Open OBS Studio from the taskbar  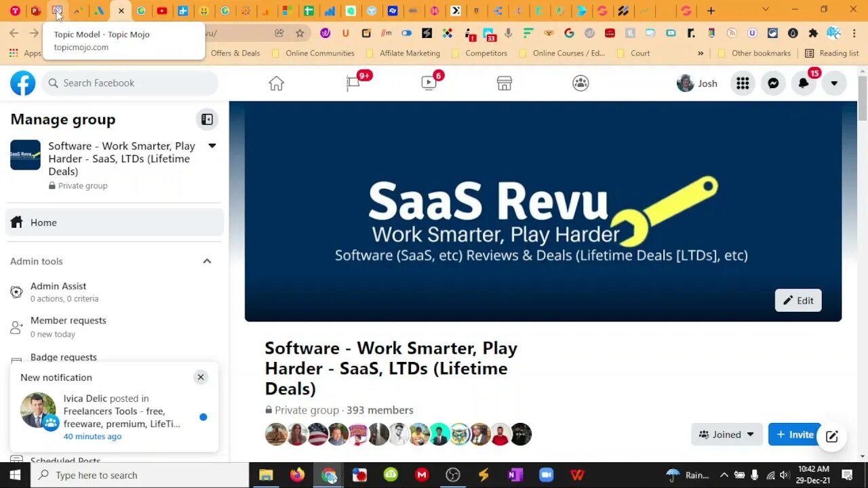click(453, 475)
